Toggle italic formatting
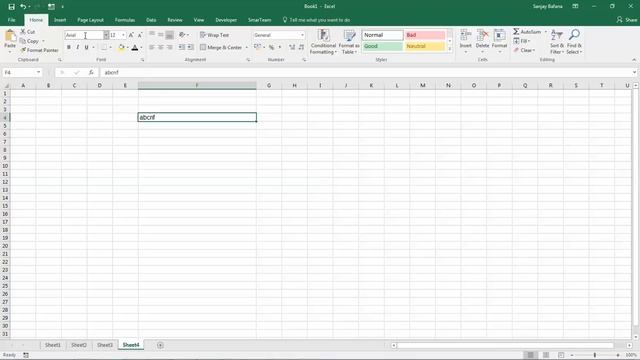 point(78,47)
